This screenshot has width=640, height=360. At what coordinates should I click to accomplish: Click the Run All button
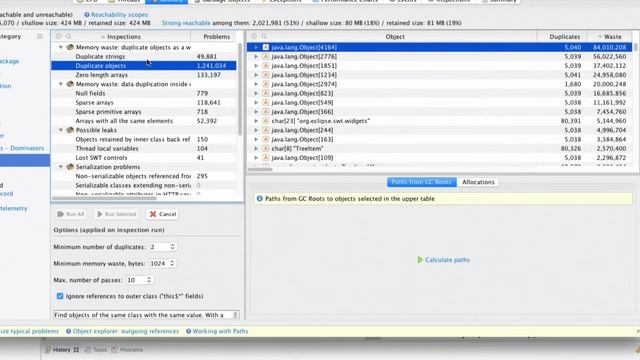(71, 214)
